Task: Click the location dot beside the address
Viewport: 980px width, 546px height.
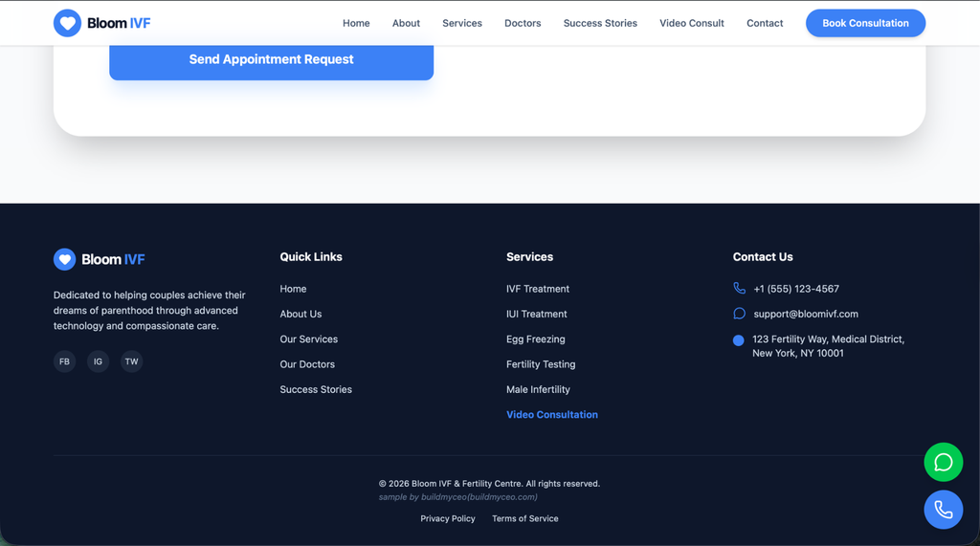Action: tap(738, 340)
